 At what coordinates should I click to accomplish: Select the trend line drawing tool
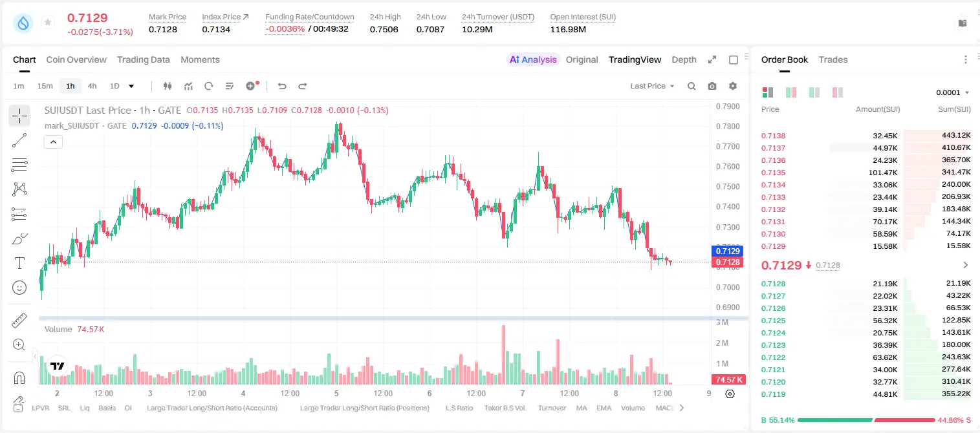19,140
